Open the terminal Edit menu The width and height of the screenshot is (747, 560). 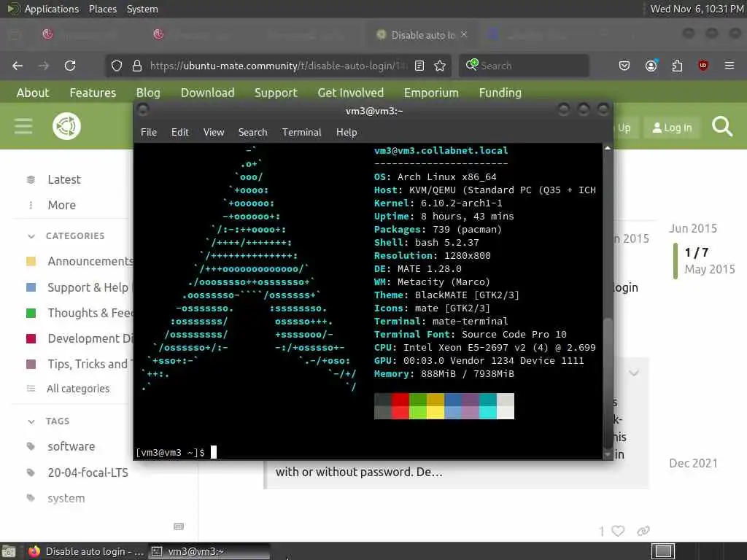(x=180, y=133)
